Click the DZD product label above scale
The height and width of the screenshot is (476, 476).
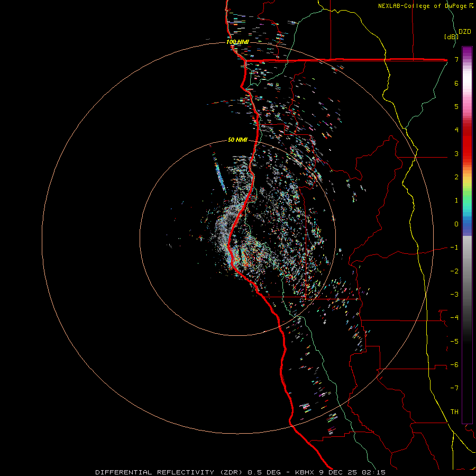point(465,32)
